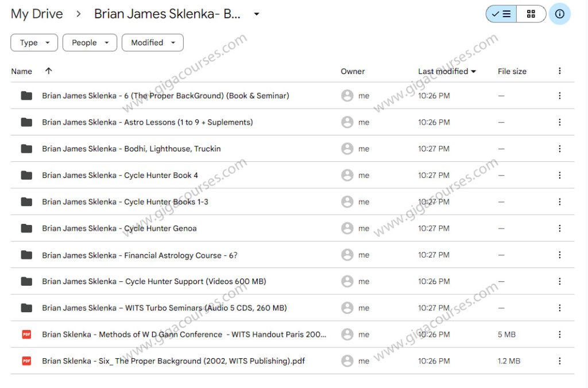Select 'Six_ The Proper Background (2002, WITS Publishing).pdf' name

pyautogui.click(x=173, y=361)
